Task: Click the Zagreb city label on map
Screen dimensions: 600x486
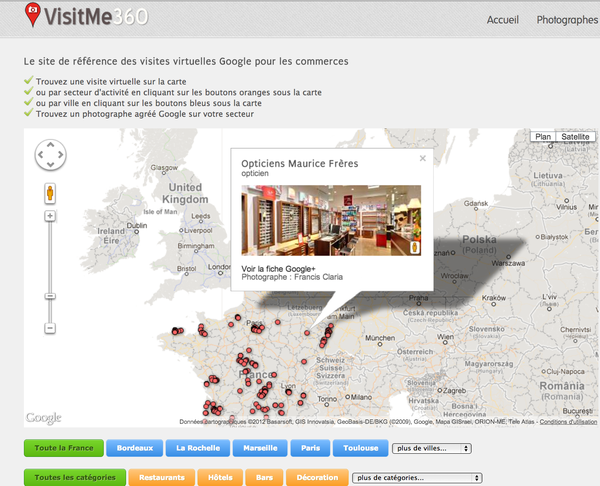Action: point(455,391)
